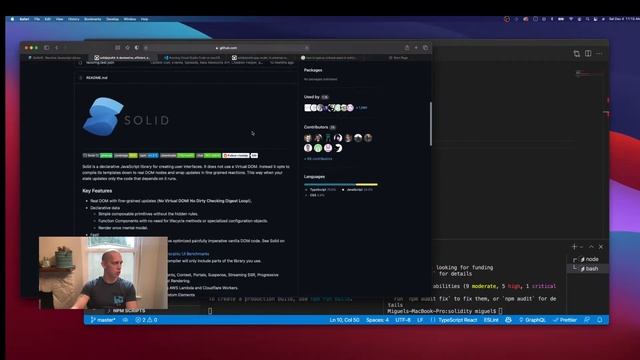Open the more contributors link below avatars
Image resolution: width=640 pixels, height=360 pixels.
click(318, 159)
